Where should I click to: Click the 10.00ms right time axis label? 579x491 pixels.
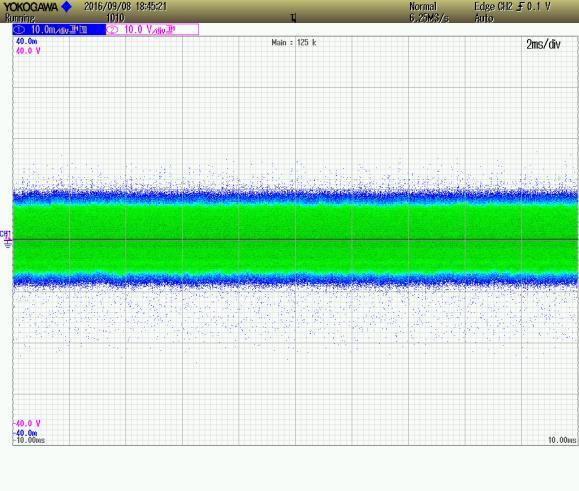562,440
